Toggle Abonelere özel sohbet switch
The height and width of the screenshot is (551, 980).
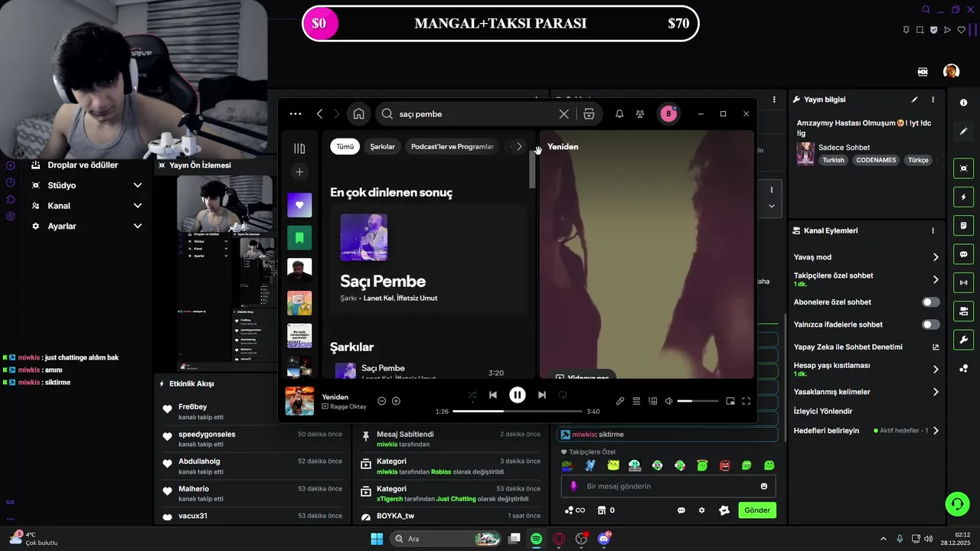click(930, 302)
